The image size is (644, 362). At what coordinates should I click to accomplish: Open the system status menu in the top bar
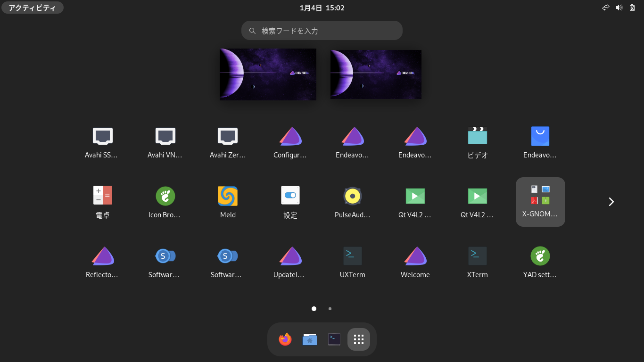pyautogui.click(x=619, y=8)
